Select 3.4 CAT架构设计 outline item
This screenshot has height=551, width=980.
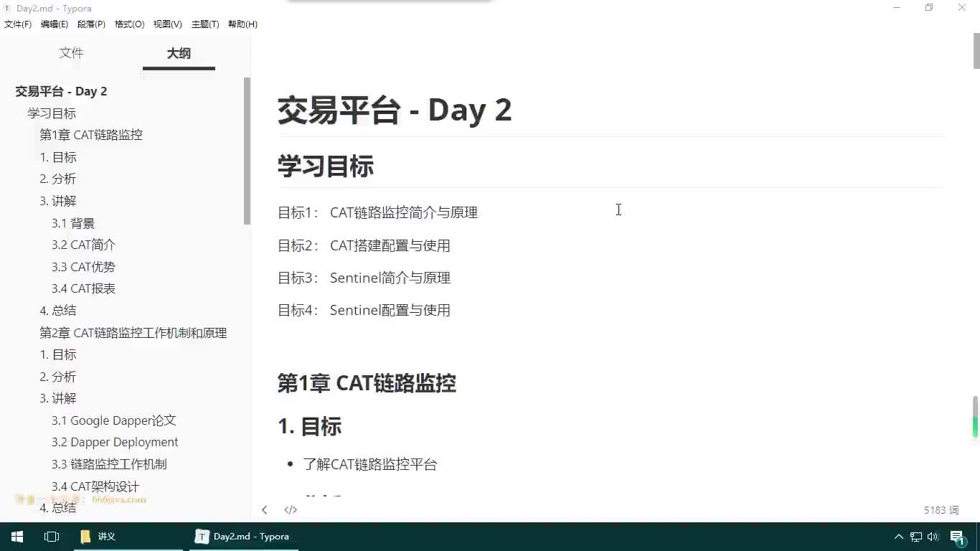[95, 486]
